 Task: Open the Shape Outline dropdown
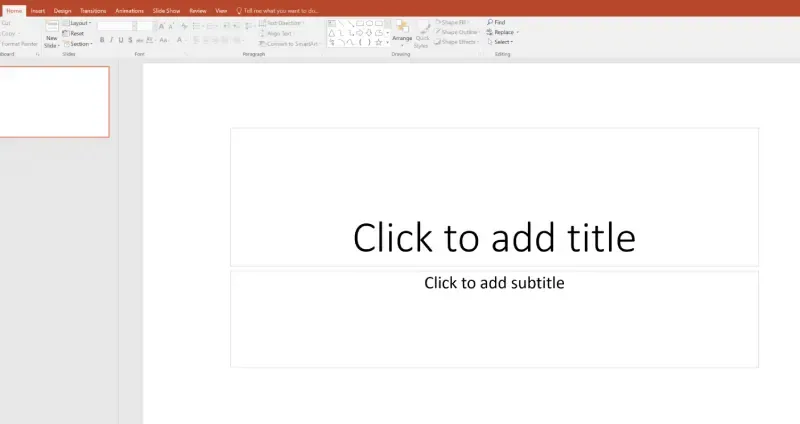(457, 32)
